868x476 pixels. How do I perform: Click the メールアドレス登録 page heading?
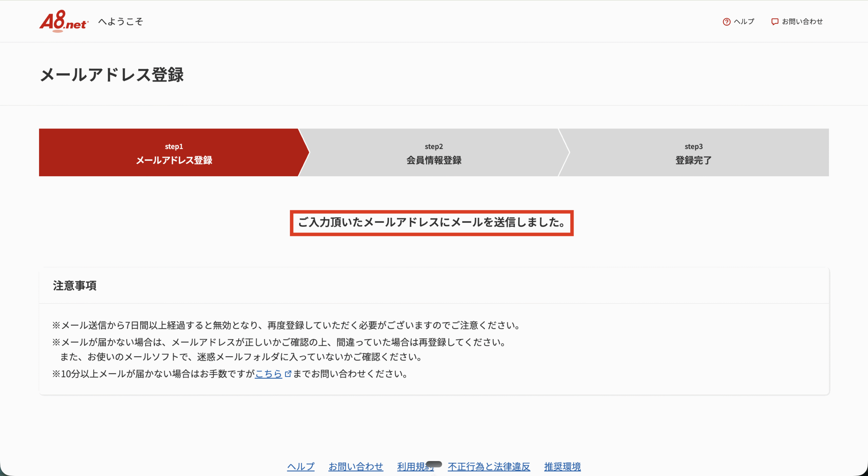[112, 75]
